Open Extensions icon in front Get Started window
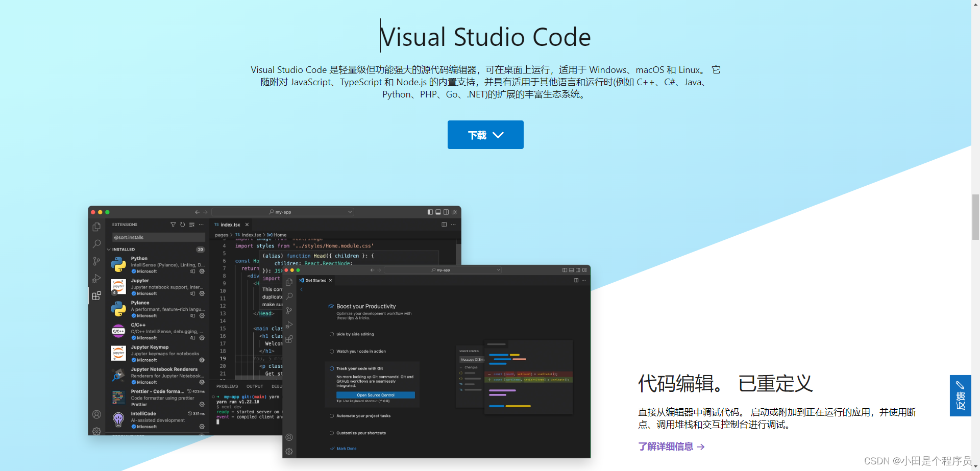This screenshot has width=980, height=471. pyautogui.click(x=289, y=339)
